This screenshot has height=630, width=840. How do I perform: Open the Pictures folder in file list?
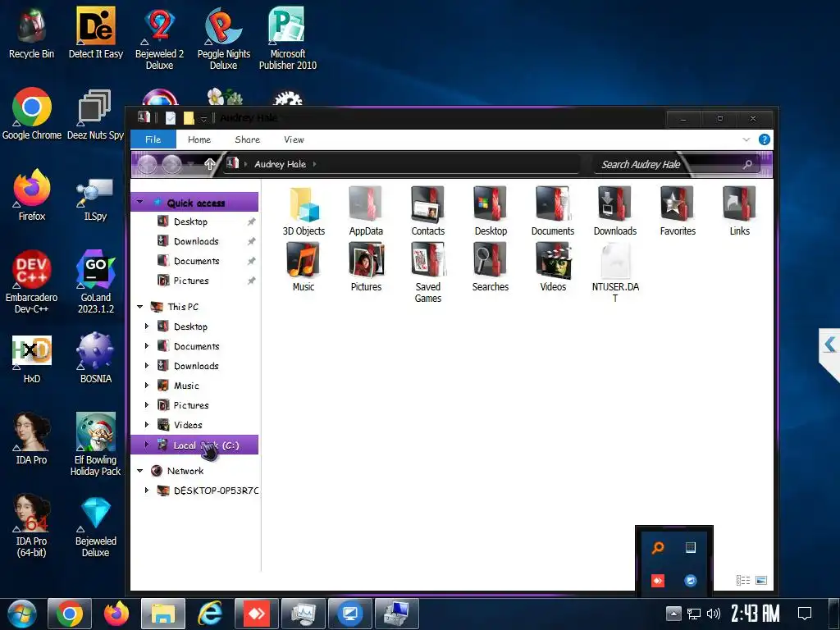[x=365, y=267]
